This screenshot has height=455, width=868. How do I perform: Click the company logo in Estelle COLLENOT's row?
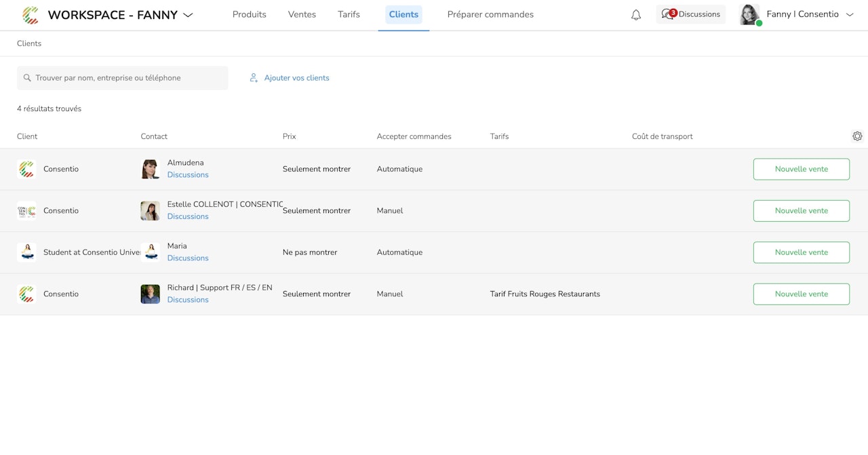[26, 211]
